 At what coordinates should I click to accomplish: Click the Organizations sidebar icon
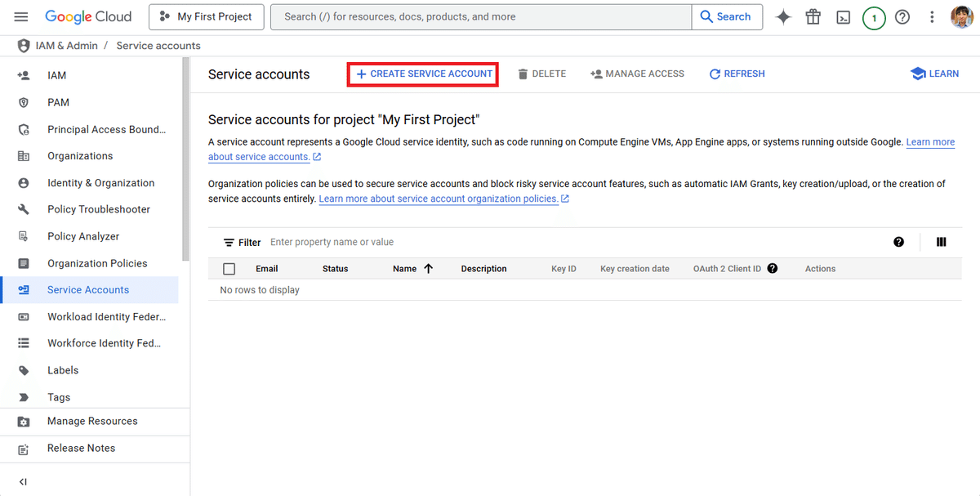point(24,156)
